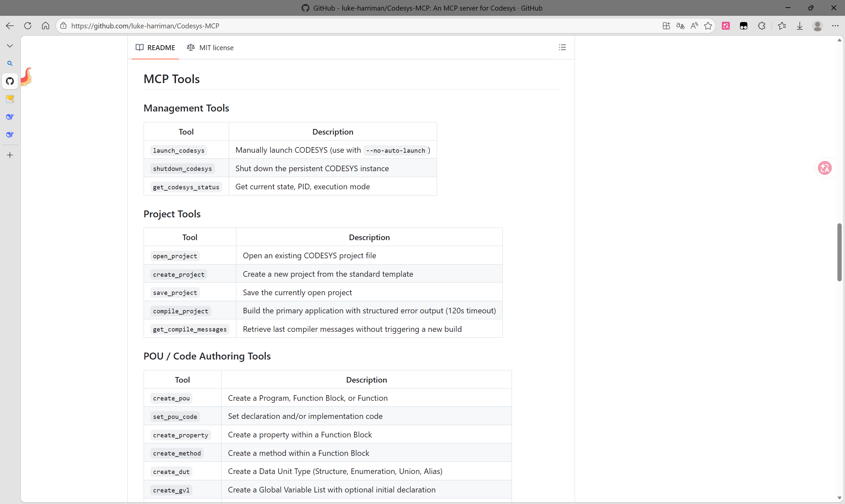The image size is (845, 504).
Task: Open the black mask extension icon
Action: [743, 26]
